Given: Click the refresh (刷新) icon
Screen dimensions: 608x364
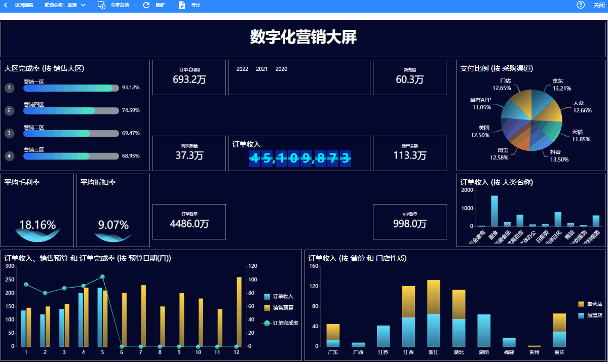Looking at the screenshot, I should coord(146,5).
